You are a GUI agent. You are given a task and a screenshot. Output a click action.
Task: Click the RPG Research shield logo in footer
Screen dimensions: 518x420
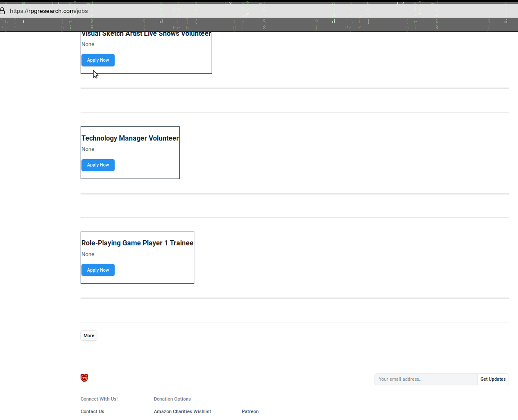point(84,378)
